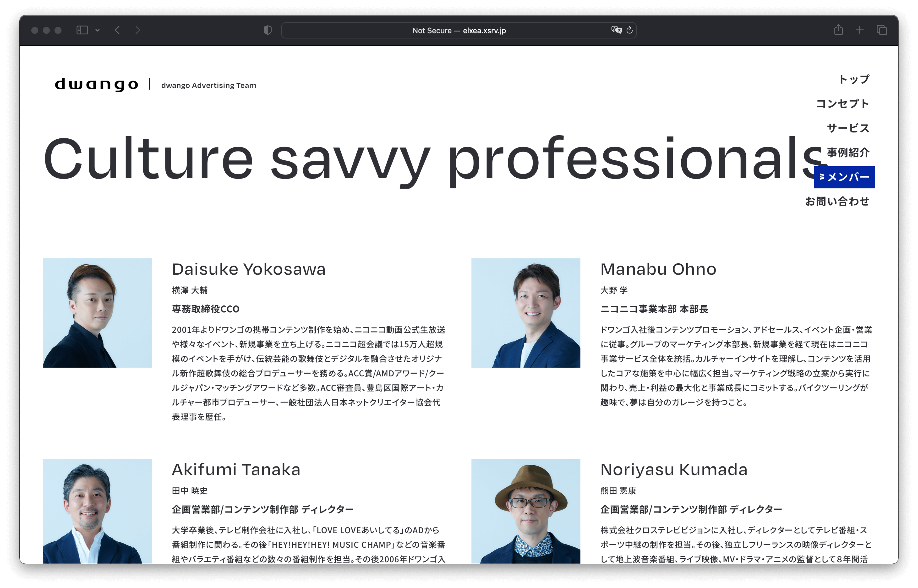
Task: Open the 事例紹介 menu item
Action: pos(848,152)
